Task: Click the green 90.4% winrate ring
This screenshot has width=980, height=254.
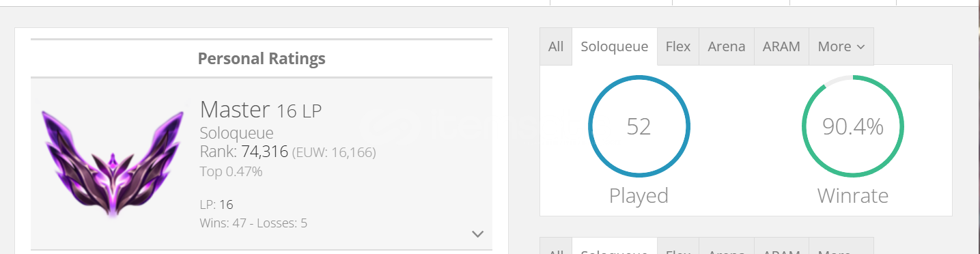Action: (853, 126)
